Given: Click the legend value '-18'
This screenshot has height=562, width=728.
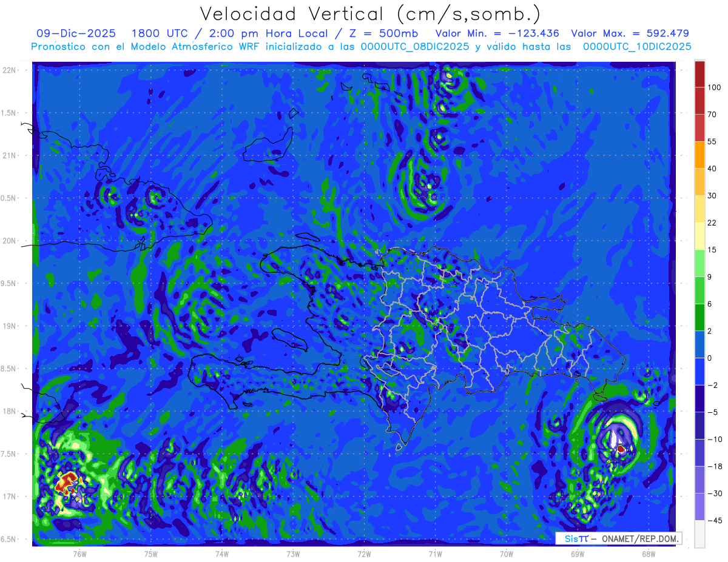Looking at the screenshot, I should click(715, 466).
